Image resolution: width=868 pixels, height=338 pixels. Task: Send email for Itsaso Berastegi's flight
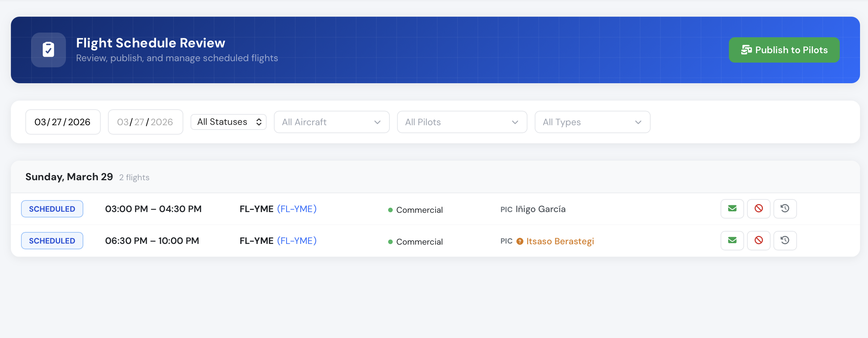click(x=732, y=241)
